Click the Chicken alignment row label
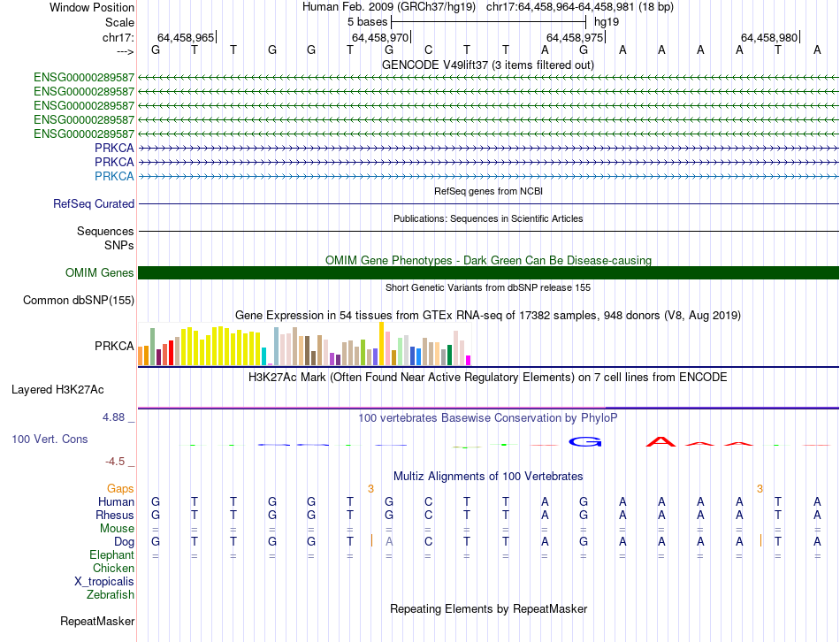The width and height of the screenshot is (840, 642). click(113, 568)
